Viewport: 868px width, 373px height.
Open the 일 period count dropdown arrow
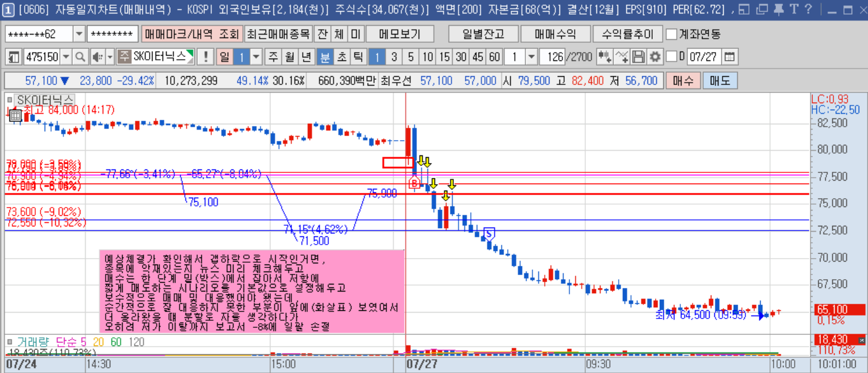(256, 57)
